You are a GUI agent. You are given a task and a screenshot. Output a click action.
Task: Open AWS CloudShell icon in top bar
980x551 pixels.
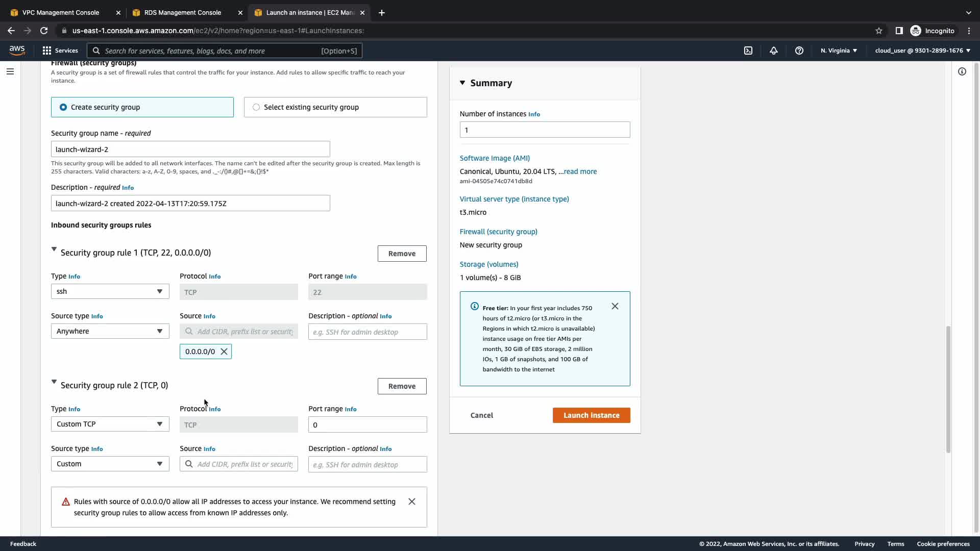click(x=748, y=51)
